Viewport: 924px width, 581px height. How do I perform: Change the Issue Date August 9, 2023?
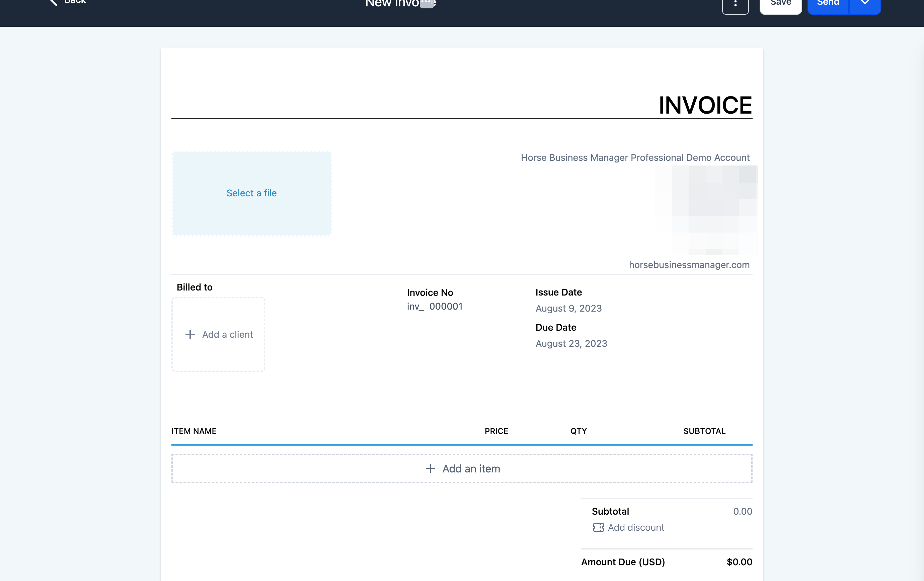(568, 308)
